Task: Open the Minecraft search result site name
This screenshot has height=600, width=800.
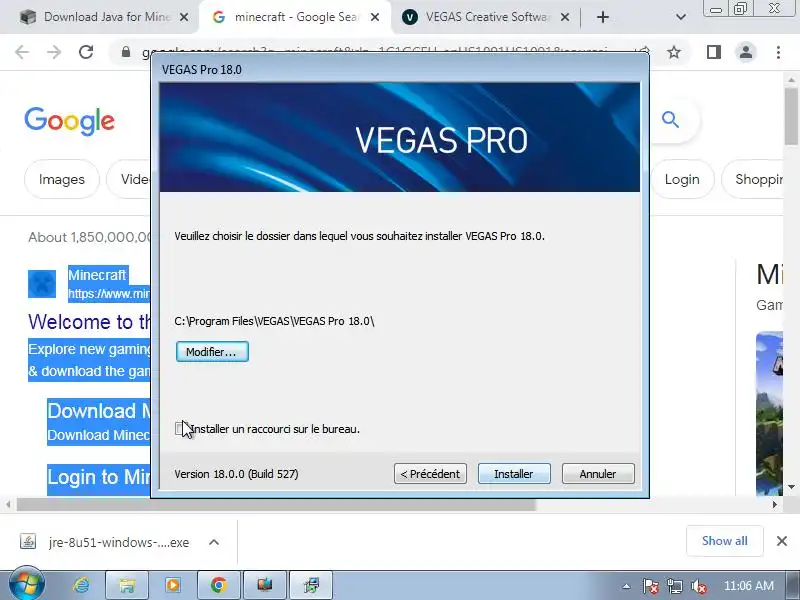Action: (97, 275)
